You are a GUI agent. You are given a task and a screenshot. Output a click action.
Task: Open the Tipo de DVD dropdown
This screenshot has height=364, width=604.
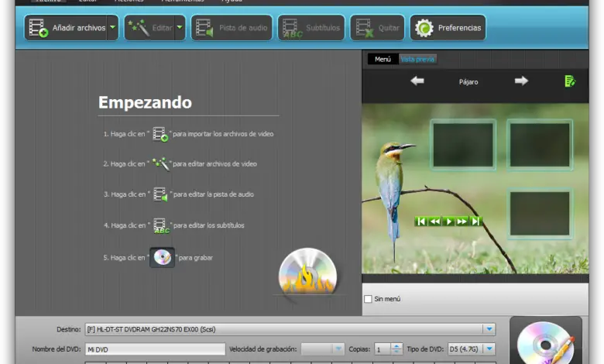click(x=471, y=349)
